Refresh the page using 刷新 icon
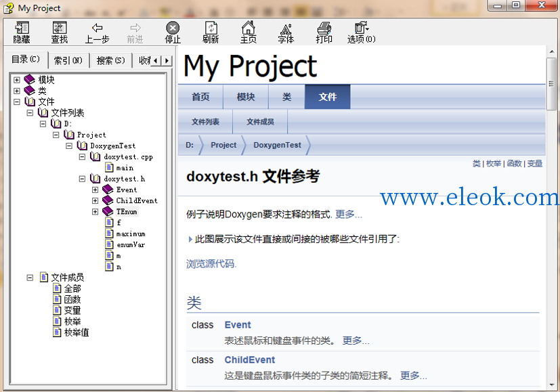This screenshot has height=392, width=560. (x=211, y=28)
